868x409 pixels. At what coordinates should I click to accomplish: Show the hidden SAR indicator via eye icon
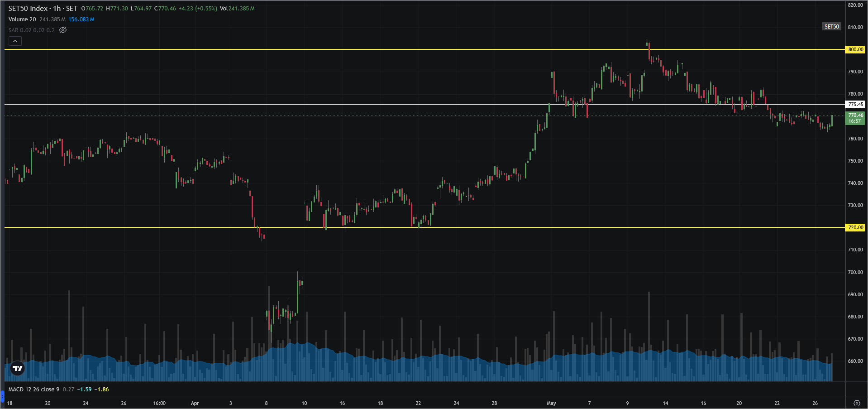point(63,30)
